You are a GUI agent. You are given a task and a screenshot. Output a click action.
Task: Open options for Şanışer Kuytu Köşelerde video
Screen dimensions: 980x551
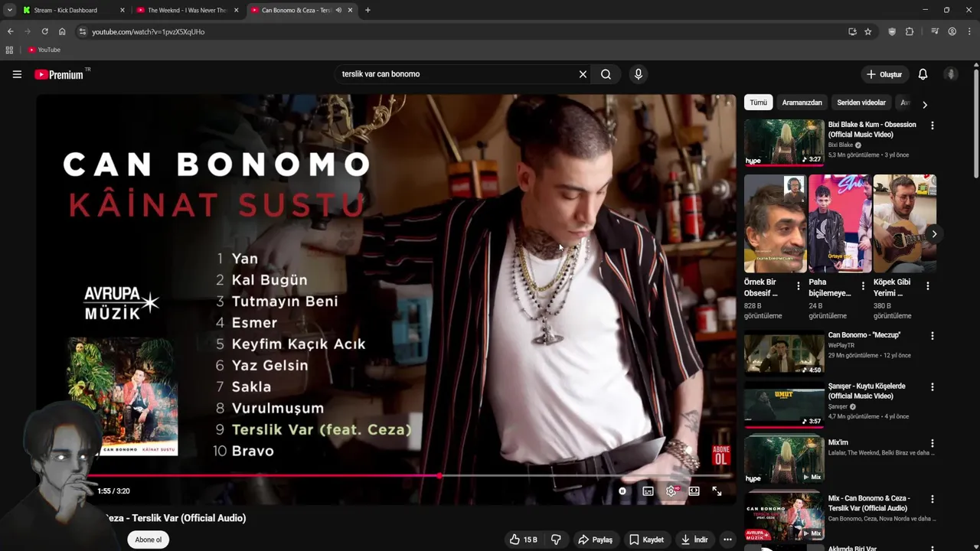tap(932, 386)
